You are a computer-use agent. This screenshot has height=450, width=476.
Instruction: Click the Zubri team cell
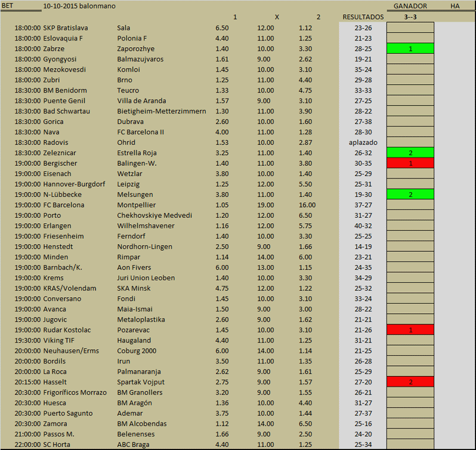click(x=51, y=80)
